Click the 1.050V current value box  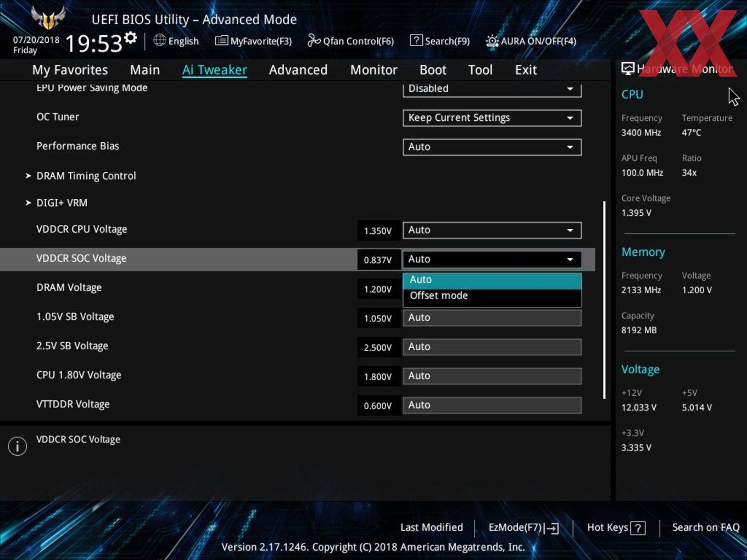click(x=378, y=318)
